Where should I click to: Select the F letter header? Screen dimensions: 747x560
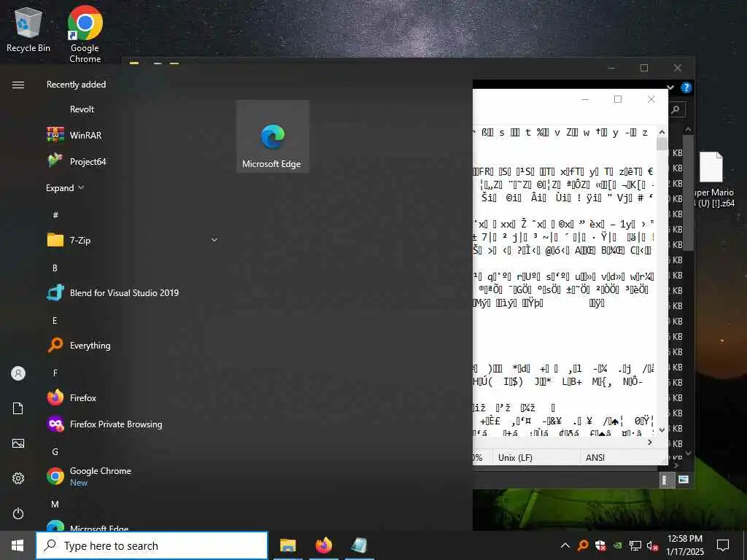tap(55, 373)
